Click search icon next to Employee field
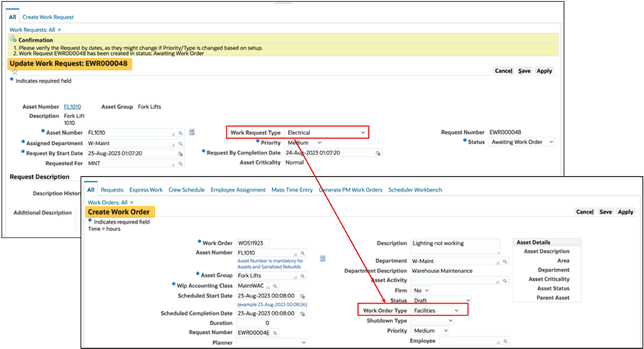 [505, 341]
